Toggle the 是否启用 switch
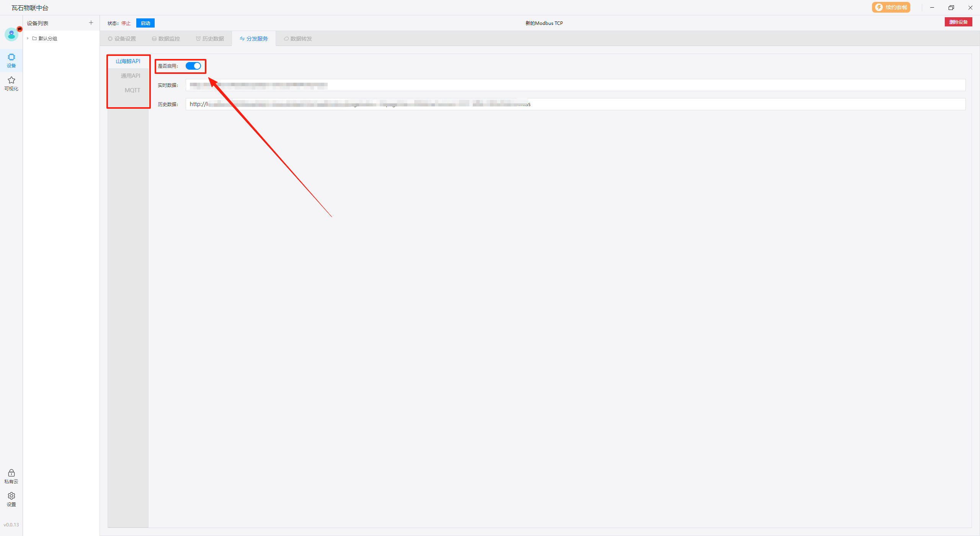This screenshot has width=980, height=536. [193, 66]
